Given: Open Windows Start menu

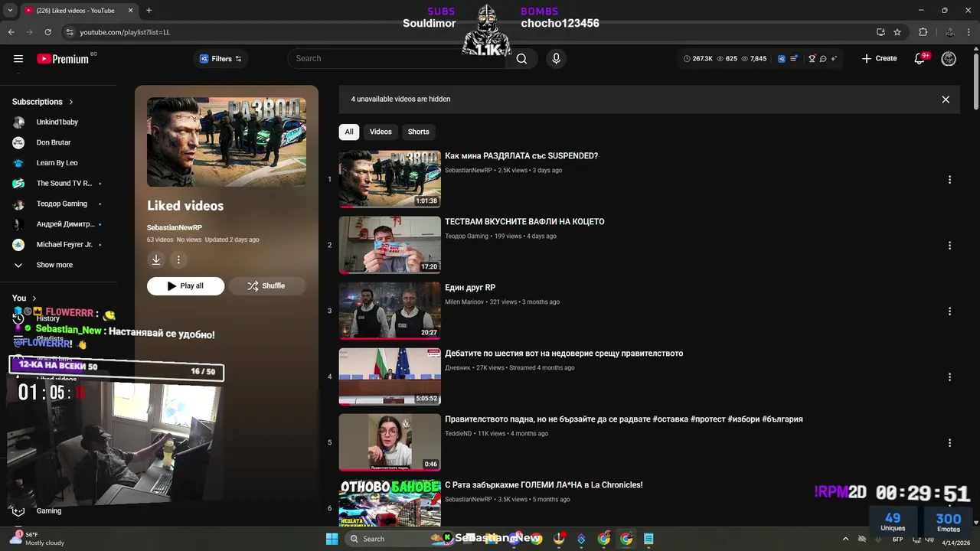Looking at the screenshot, I should coord(332,539).
